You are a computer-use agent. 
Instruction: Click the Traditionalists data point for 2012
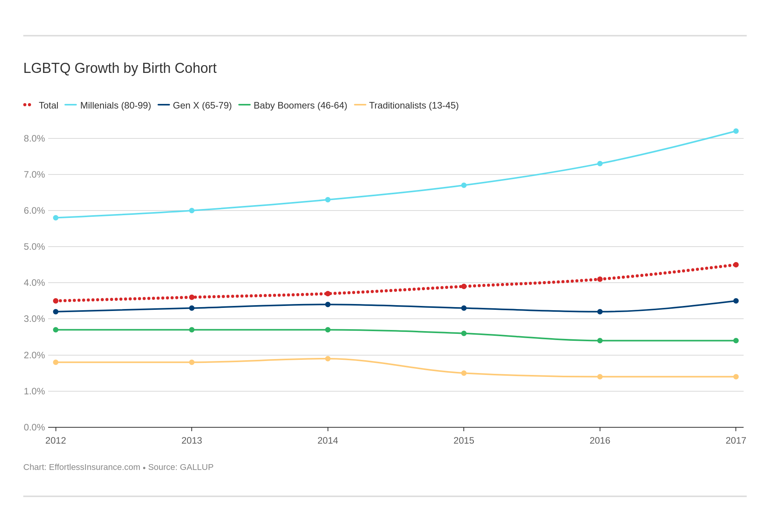pos(56,362)
